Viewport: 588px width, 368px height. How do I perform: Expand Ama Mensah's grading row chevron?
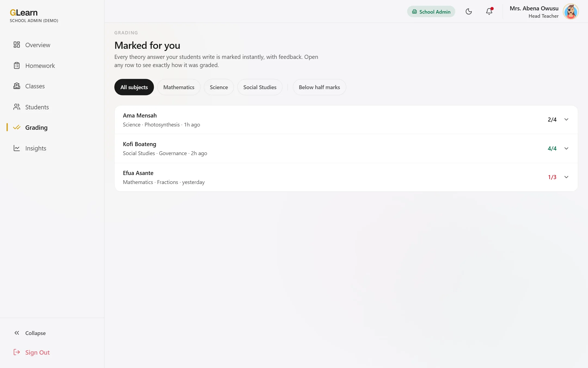(566, 119)
